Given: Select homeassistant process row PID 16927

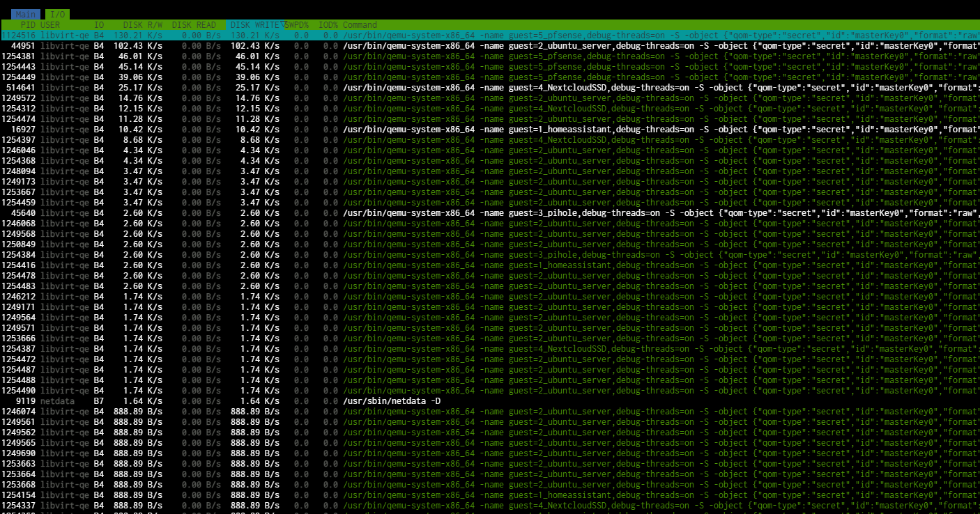Looking at the screenshot, I should click(x=490, y=130).
